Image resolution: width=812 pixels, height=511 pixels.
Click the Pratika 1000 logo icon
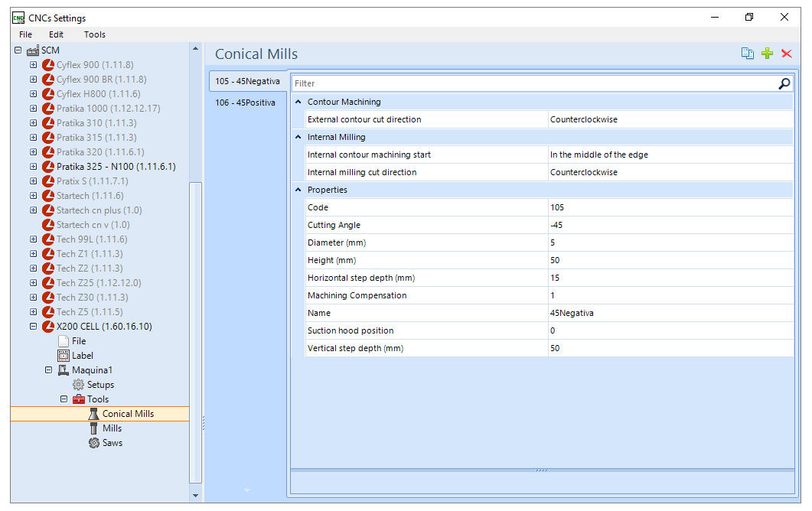point(48,108)
